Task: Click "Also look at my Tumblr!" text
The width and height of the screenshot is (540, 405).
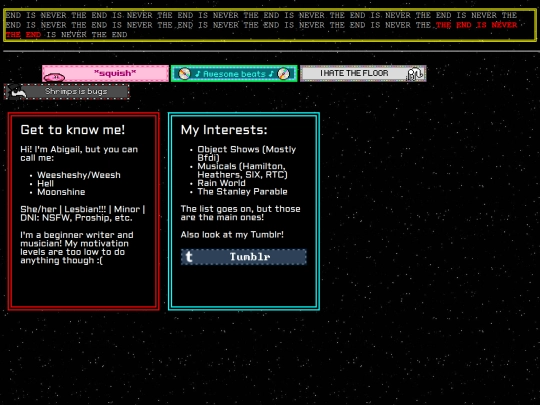Action: [x=232, y=235]
